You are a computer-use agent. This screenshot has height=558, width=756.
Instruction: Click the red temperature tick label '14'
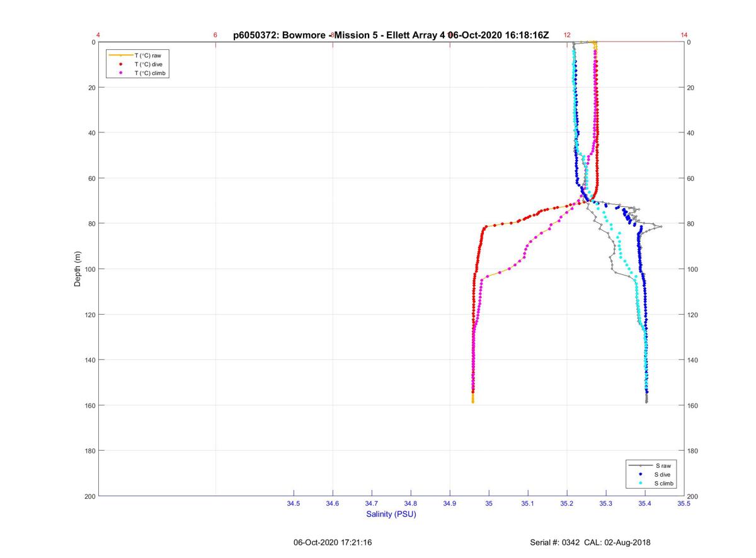684,35
